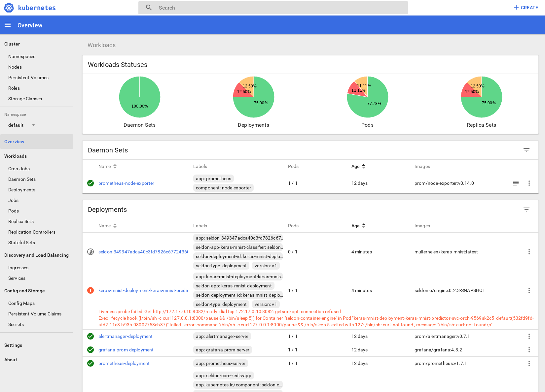
Task: Open actions menu for alertmanager-deployment
Action: pos(529,336)
